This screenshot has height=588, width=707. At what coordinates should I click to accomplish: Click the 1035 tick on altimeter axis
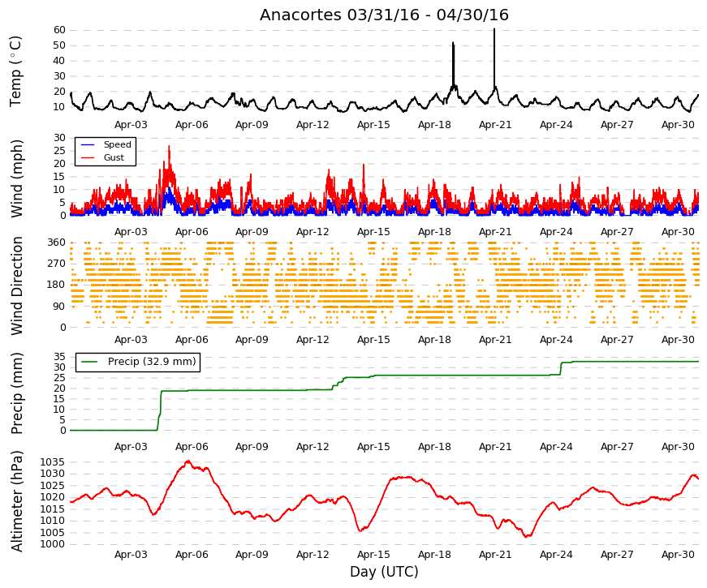(52, 462)
